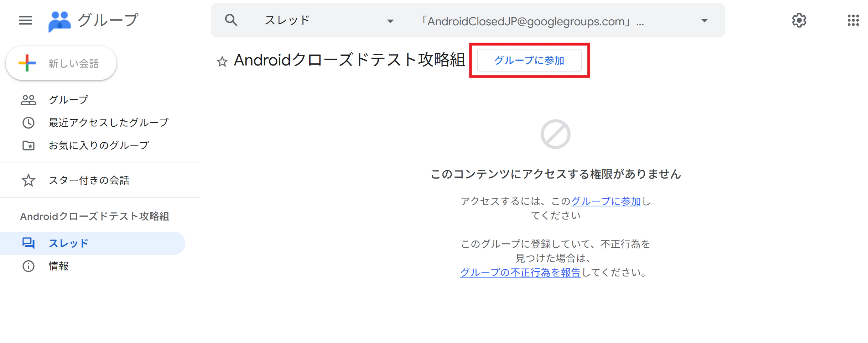Open the Google apps grid

853,20
